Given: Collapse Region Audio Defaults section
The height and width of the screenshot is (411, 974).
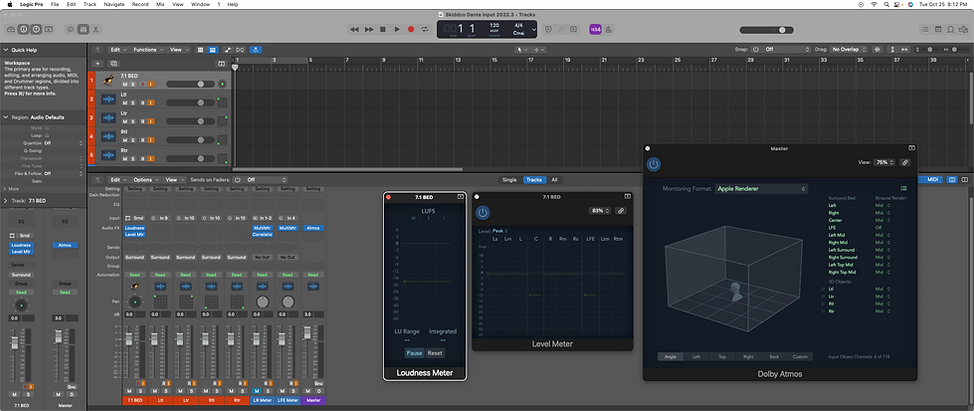Looking at the screenshot, I should (6, 117).
